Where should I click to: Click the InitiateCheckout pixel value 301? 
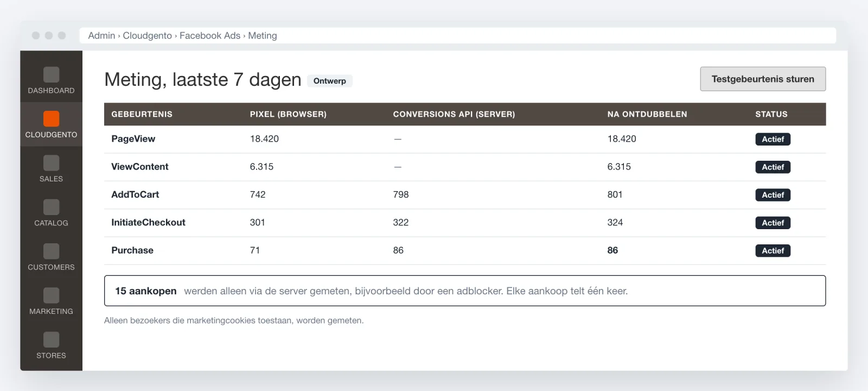coord(258,222)
